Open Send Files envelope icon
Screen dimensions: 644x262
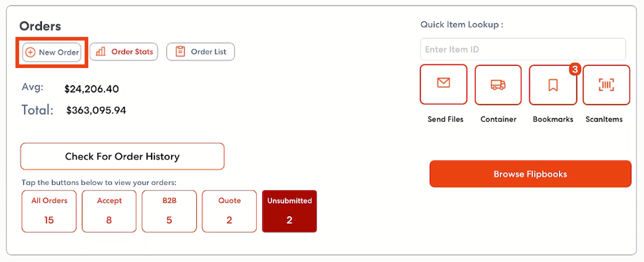pyautogui.click(x=444, y=83)
